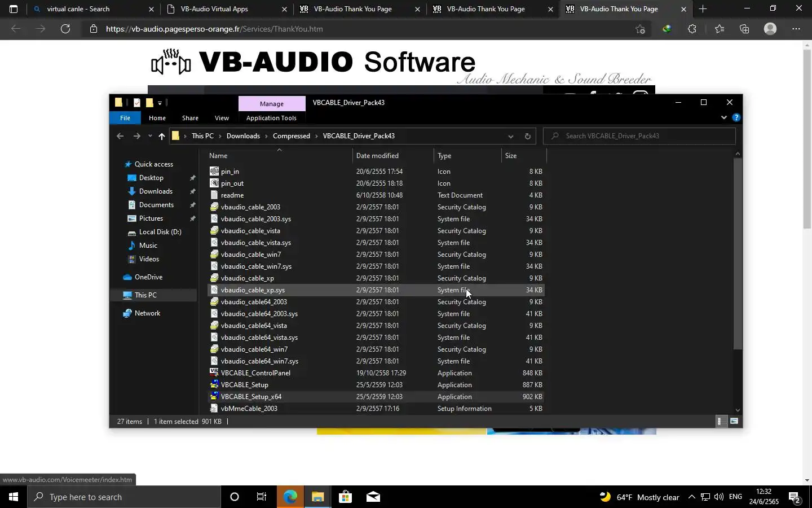Click the Properties quick access toolbar icon
This screenshot has width=812, height=508.
pos(137,103)
